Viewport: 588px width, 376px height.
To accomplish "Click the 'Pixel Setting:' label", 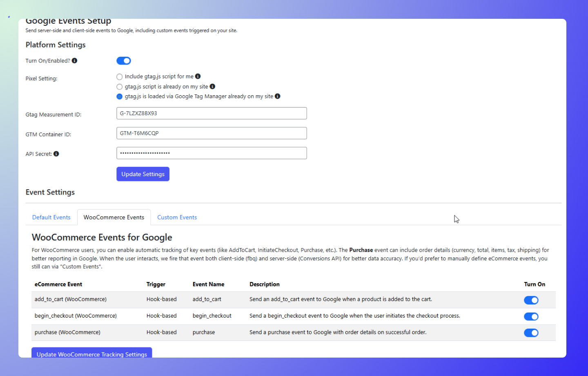I will coord(41,78).
